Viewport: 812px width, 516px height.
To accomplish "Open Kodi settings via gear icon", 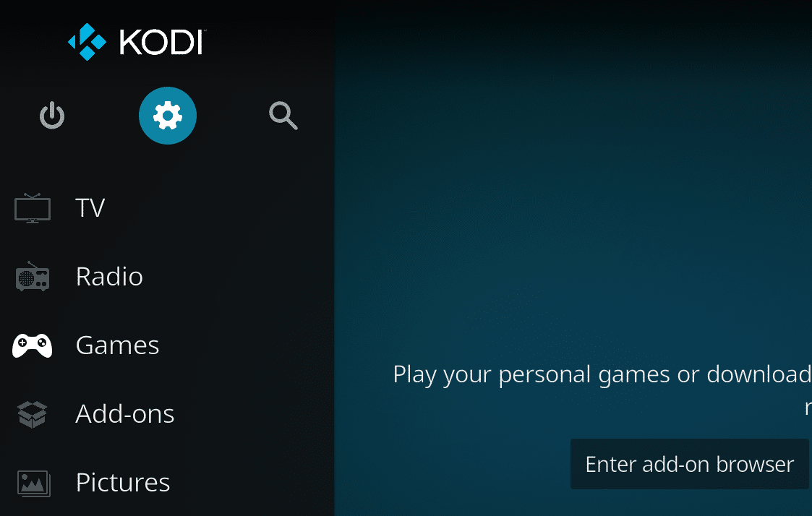I will 167,116.
